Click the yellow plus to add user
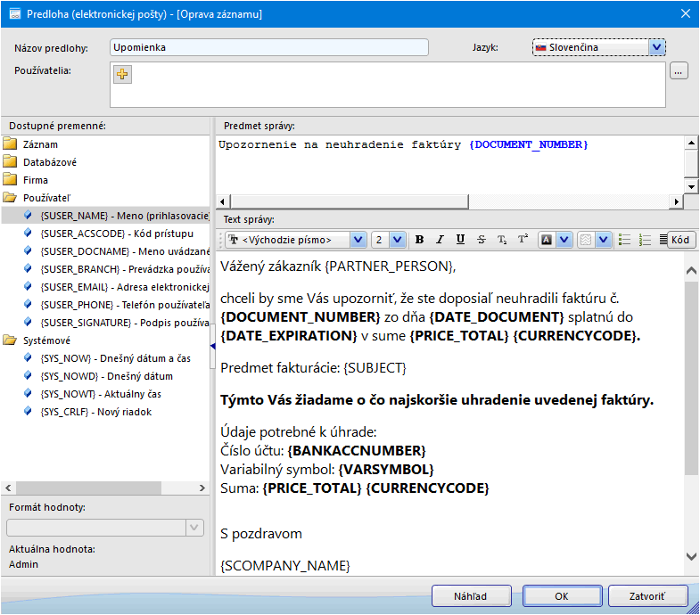Viewport: 700px width, 615px height. (x=123, y=75)
